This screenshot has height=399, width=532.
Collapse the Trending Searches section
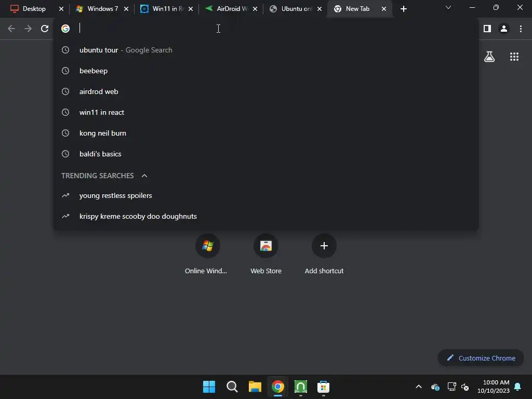(144, 176)
